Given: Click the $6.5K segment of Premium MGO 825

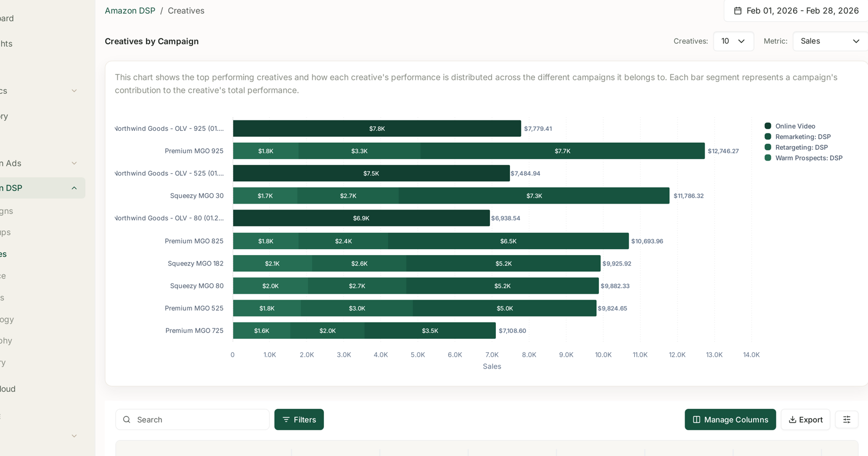Looking at the screenshot, I should tap(508, 241).
